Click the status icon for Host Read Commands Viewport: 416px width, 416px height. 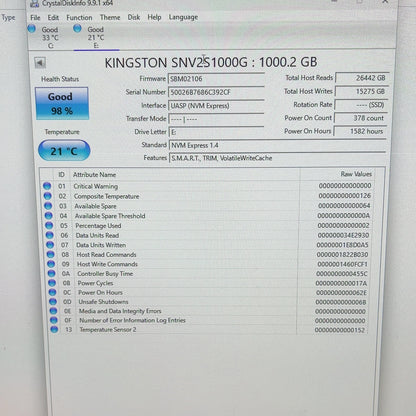pos(51,254)
